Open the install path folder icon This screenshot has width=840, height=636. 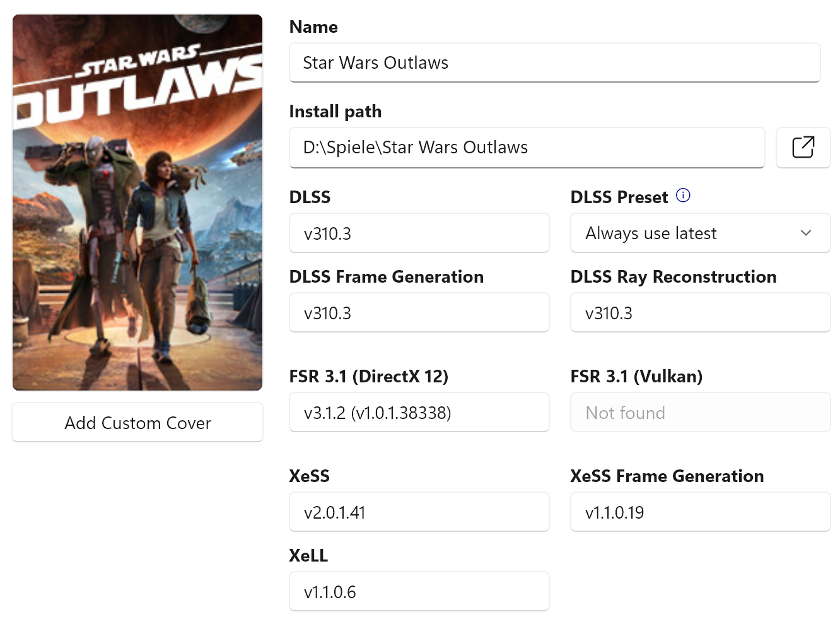tap(803, 148)
